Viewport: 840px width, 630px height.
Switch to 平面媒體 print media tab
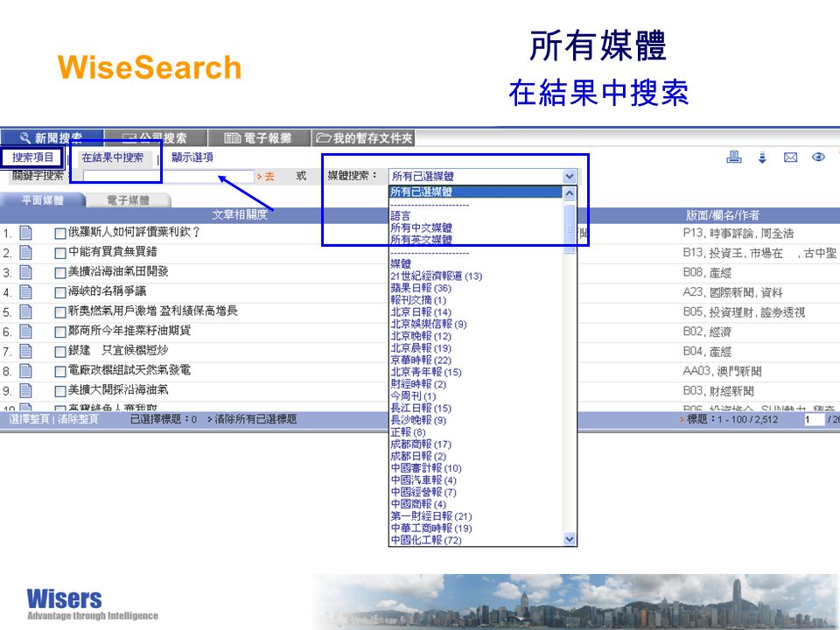42,200
